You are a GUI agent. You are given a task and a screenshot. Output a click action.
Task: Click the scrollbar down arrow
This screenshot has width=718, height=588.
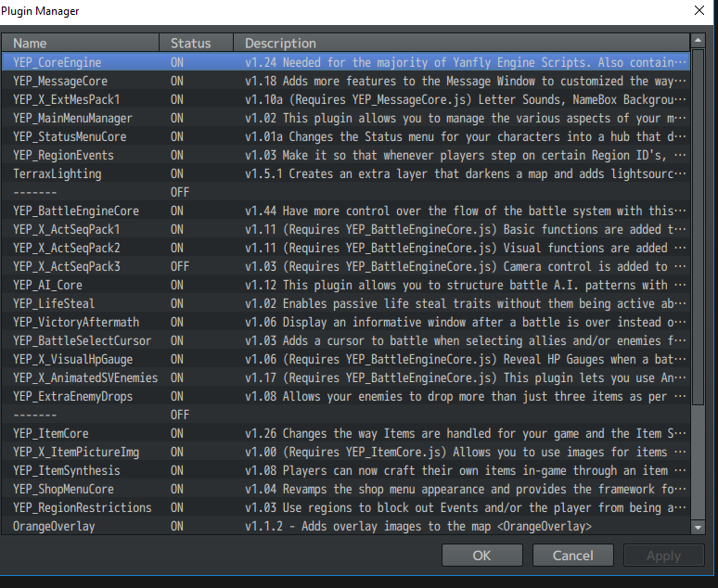pyautogui.click(x=698, y=527)
